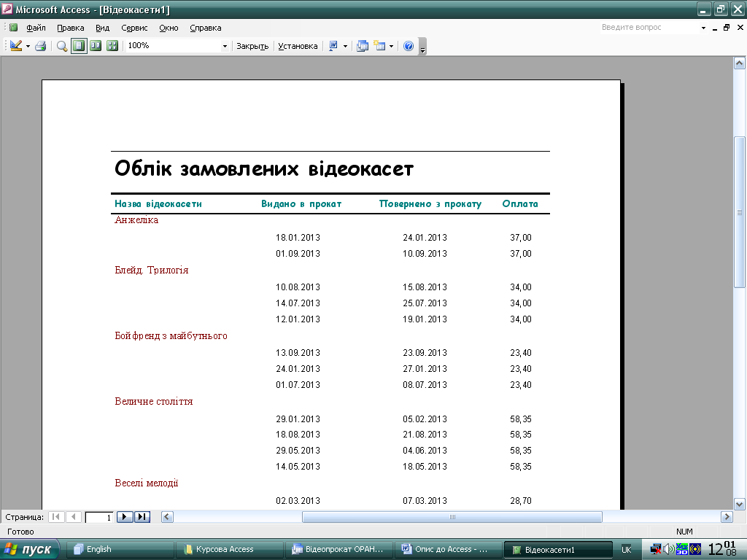Image resolution: width=747 pixels, height=560 pixels.
Task: Expand the New Object dropdown arrow
Action: pos(391,46)
